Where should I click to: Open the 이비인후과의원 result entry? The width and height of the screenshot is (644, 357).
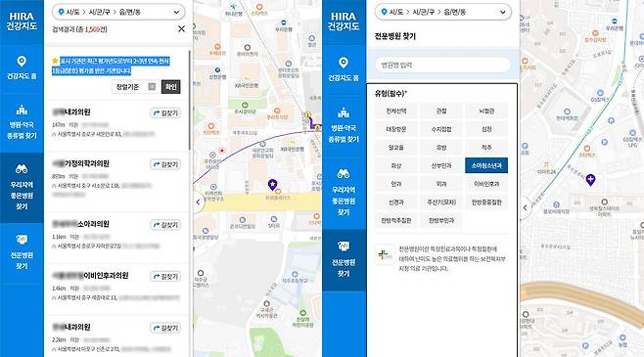(x=90, y=276)
